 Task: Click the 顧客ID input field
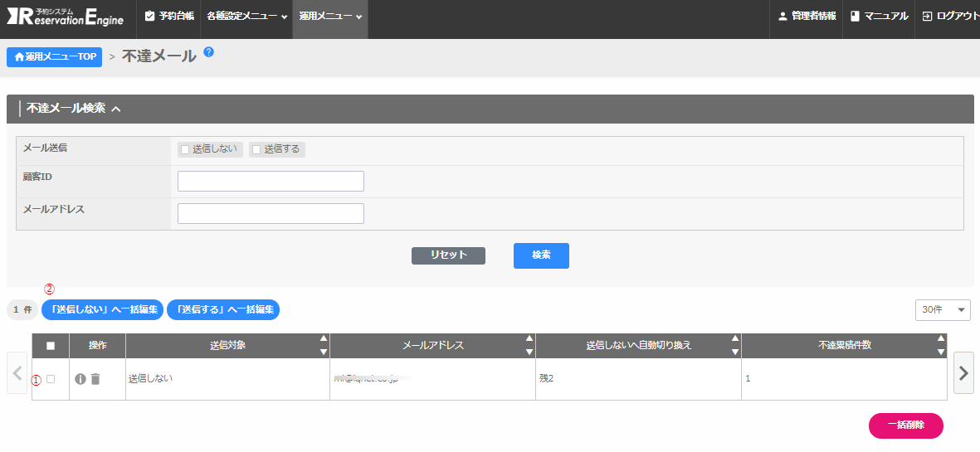click(x=271, y=182)
